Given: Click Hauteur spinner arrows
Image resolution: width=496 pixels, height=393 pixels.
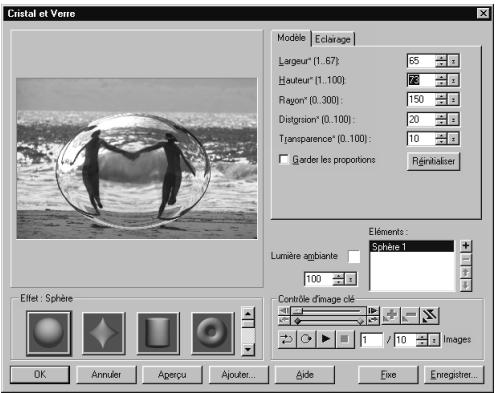Looking at the screenshot, I should [x=441, y=80].
